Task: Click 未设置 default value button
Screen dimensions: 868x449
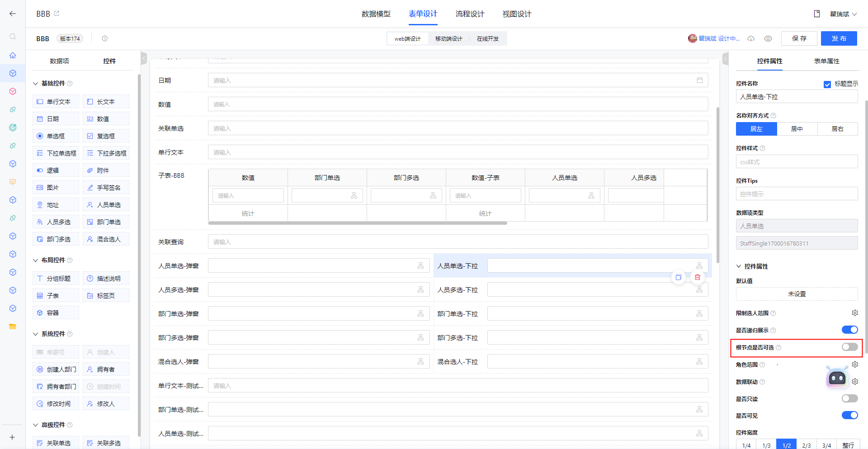Action: pos(797,294)
